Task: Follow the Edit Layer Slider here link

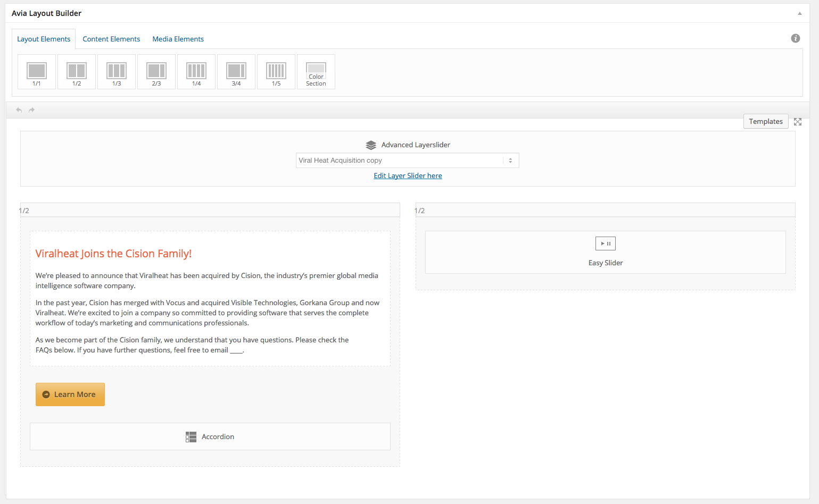Action: click(x=408, y=176)
